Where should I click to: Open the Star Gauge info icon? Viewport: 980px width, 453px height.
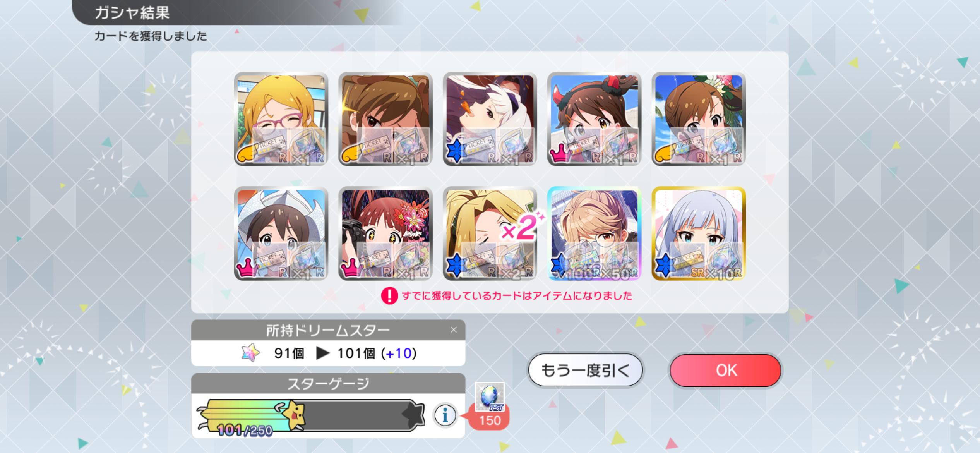[445, 416]
